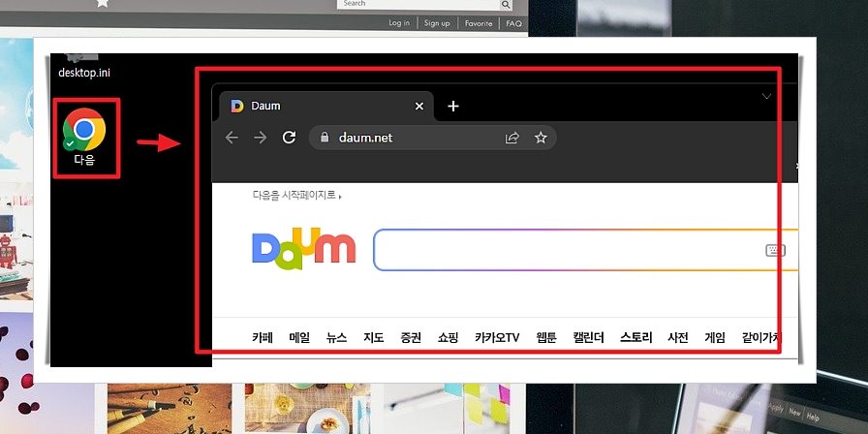The image size is (868, 434).
Task: Bookmark the page with the star icon
Action: tap(541, 138)
